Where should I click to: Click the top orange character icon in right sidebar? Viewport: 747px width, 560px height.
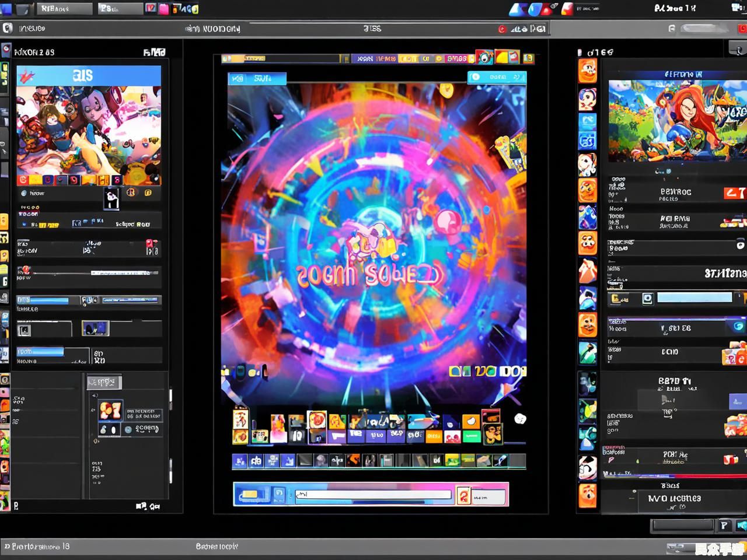pos(588,71)
